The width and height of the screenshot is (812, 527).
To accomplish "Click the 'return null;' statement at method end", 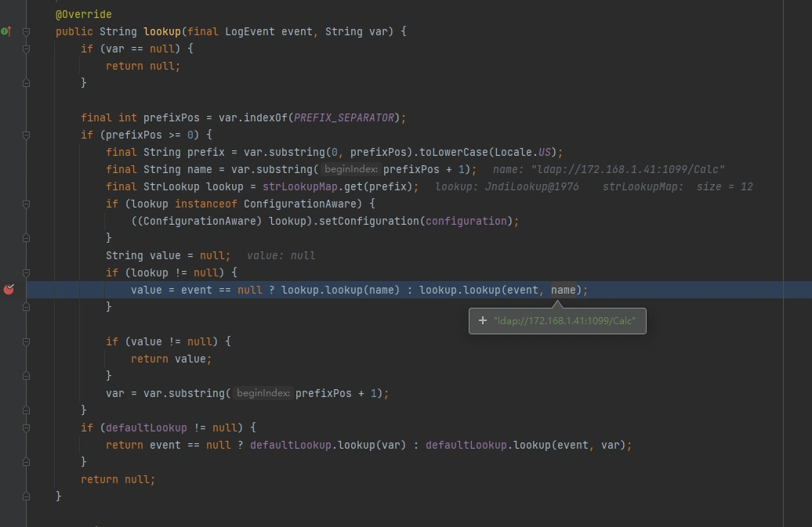I will pyautogui.click(x=118, y=479).
